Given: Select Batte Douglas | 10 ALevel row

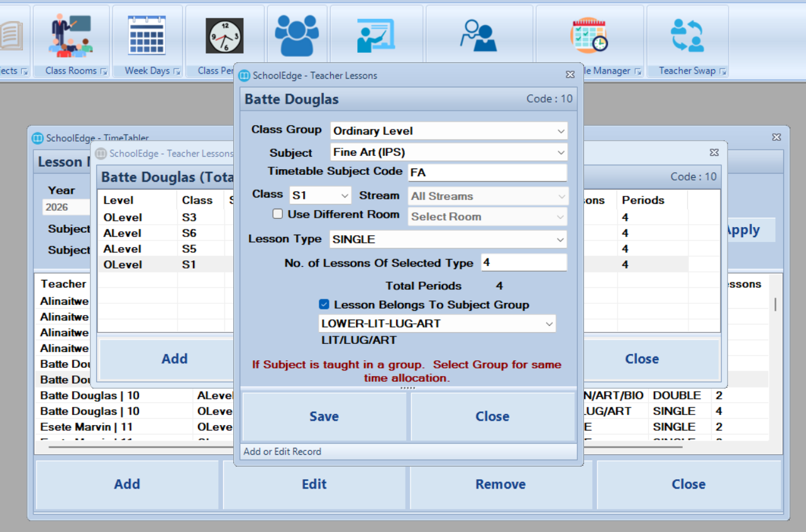Looking at the screenshot, I should tap(402, 396).
